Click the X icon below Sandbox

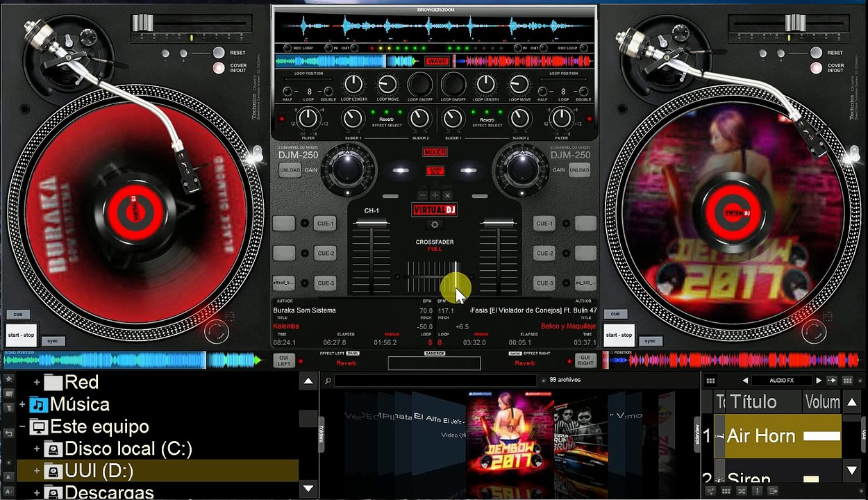pyautogui.click(x=446, y=196)
